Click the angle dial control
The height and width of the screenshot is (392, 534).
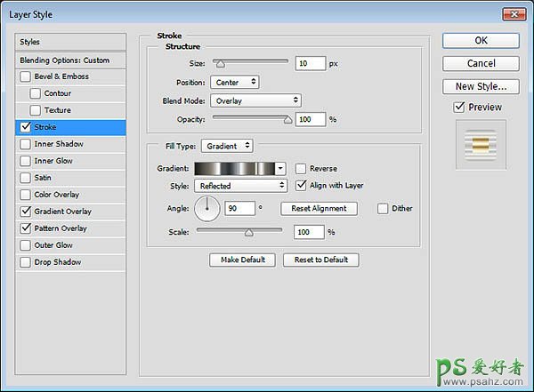point(206,209)
